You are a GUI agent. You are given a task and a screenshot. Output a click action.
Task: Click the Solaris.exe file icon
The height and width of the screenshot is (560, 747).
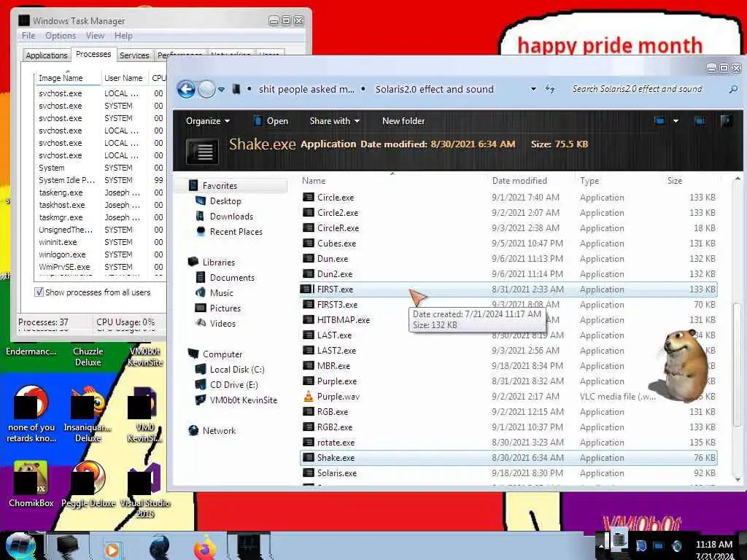pyautogui.click(x=309, y=472)
